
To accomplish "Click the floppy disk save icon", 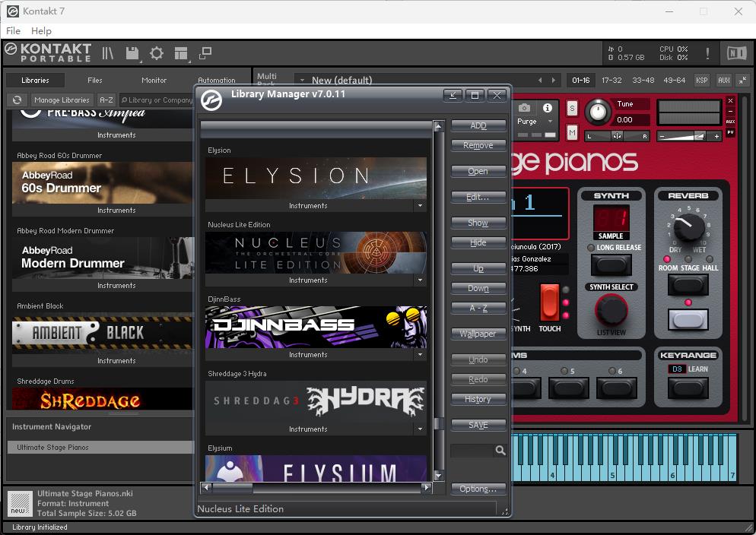I will click(x=132, y=53).
